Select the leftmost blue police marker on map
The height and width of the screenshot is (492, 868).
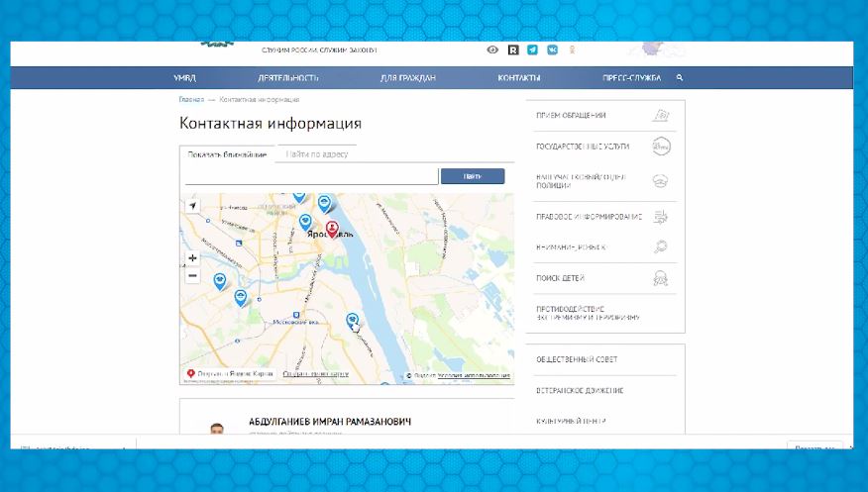[220, 281]
